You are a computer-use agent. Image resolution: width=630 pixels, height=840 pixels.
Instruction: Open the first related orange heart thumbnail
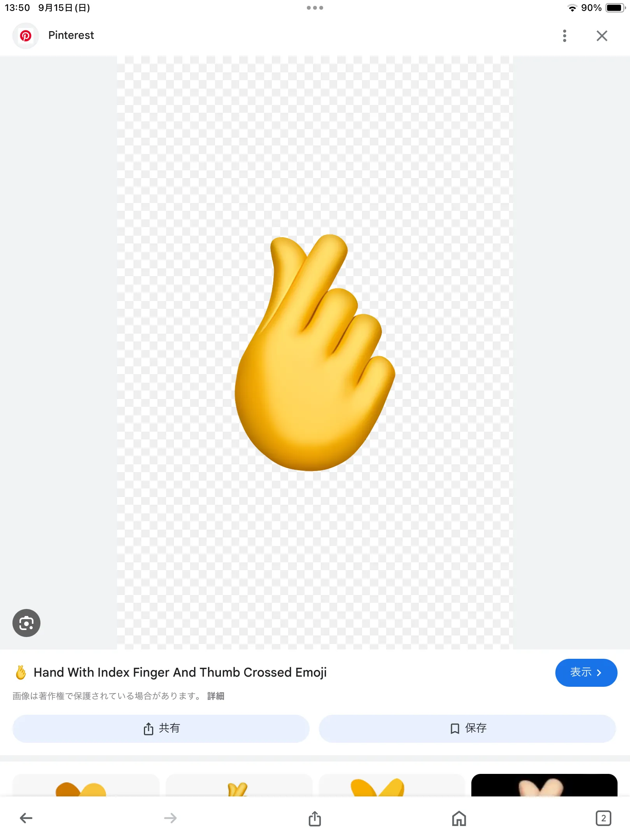click(86, 785)
